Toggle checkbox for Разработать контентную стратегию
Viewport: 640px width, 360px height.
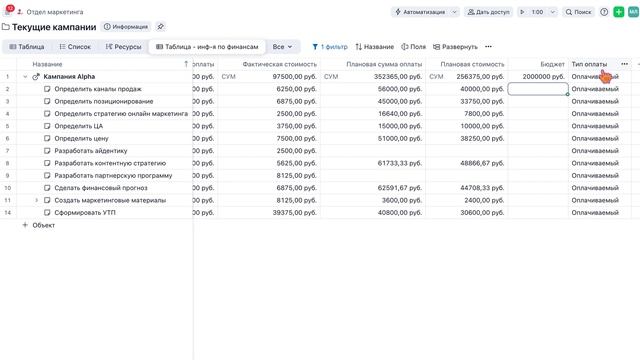click(47, 163)
